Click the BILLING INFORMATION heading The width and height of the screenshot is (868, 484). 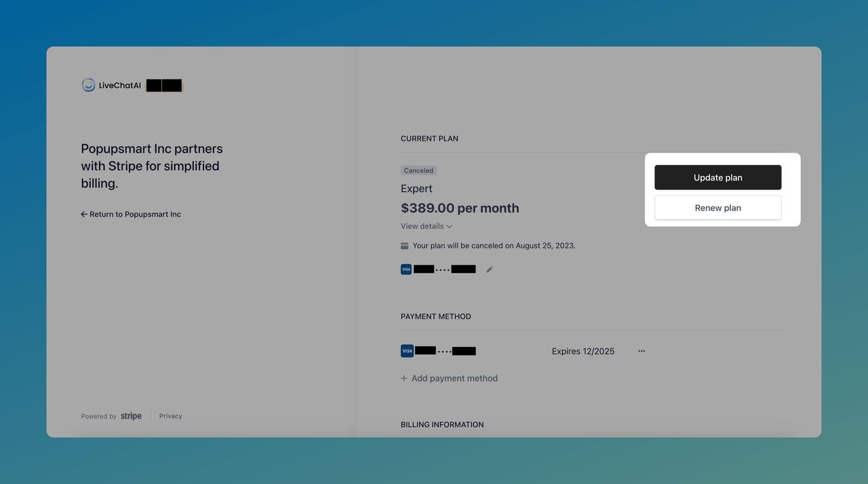point(442,424)
